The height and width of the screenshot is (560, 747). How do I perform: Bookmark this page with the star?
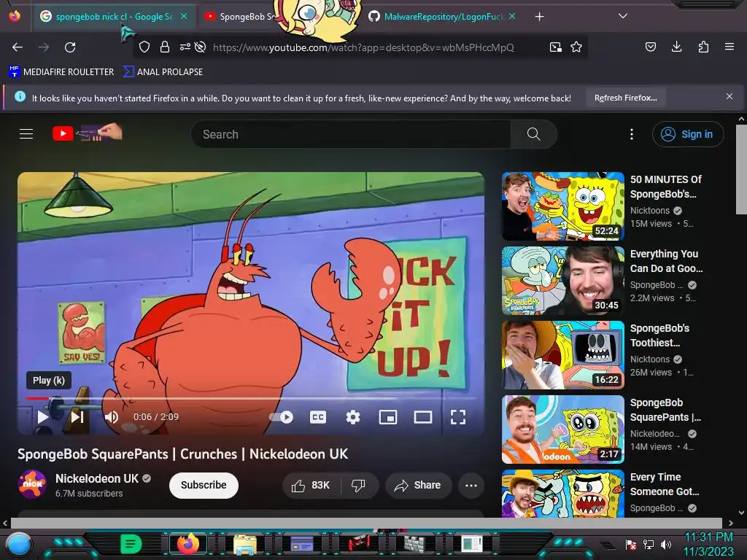pos(576,47)
